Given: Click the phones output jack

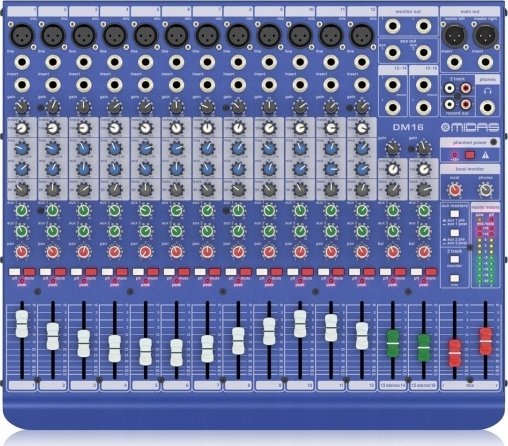Looking at the screenshot, I should [x=487, y=107].
